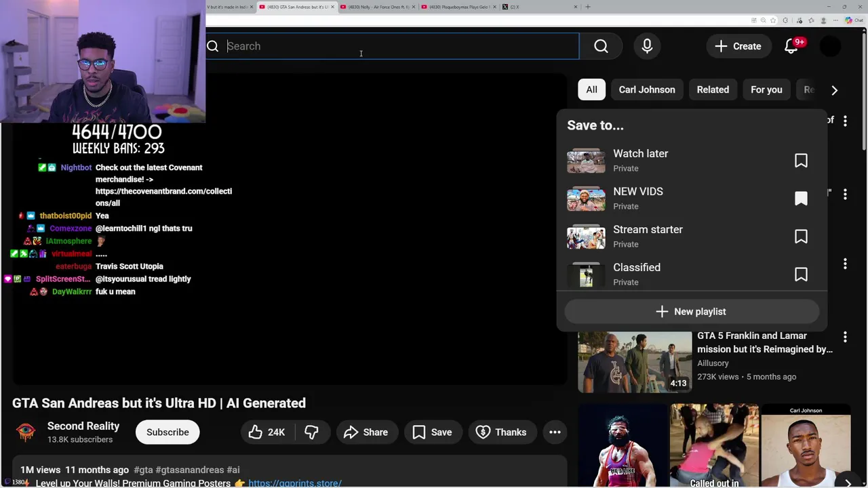Open the ggprints.store link in description

[294, 483]
